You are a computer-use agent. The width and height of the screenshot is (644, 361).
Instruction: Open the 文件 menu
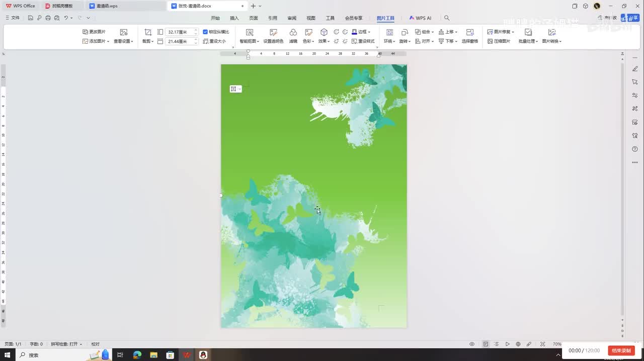pos(13,18)
